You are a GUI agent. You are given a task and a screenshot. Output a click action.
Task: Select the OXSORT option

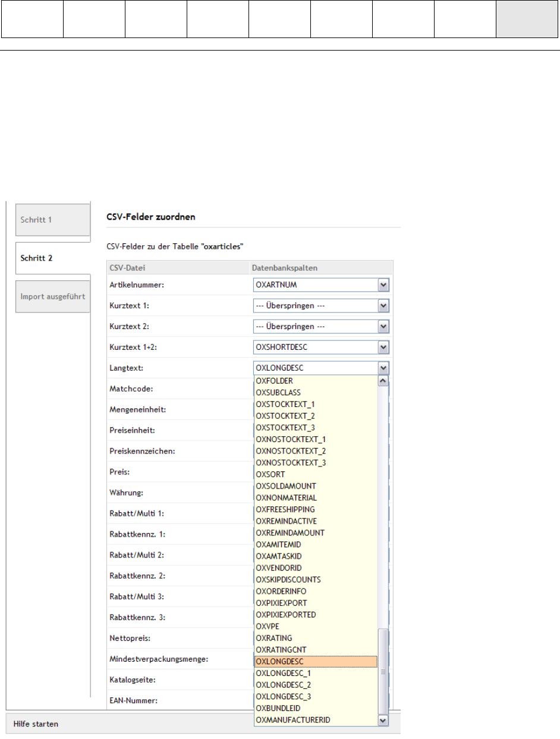[x=316, y=474]
